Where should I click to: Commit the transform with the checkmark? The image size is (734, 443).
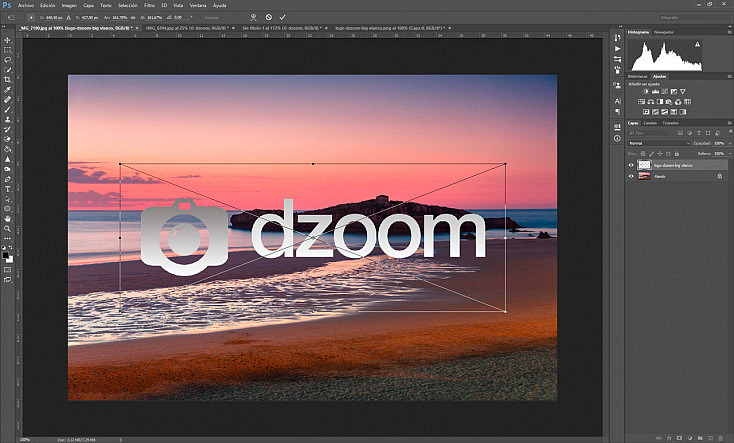[282, 17]
